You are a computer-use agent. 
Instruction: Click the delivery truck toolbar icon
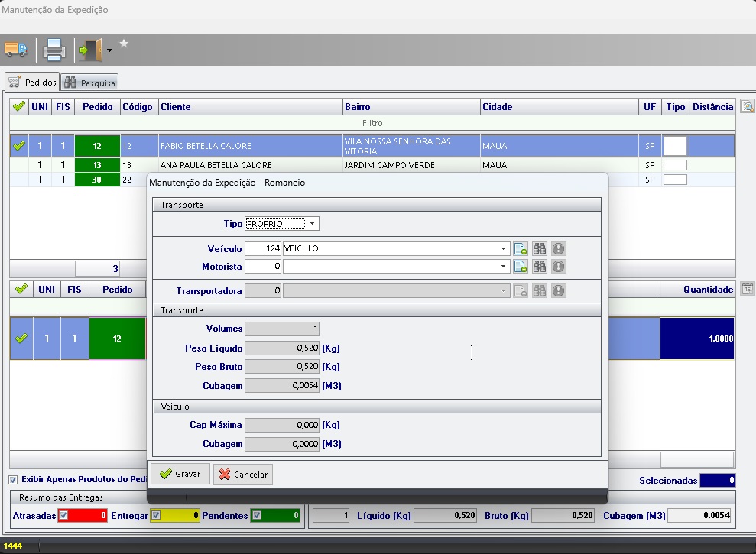[x=15, y=50]
